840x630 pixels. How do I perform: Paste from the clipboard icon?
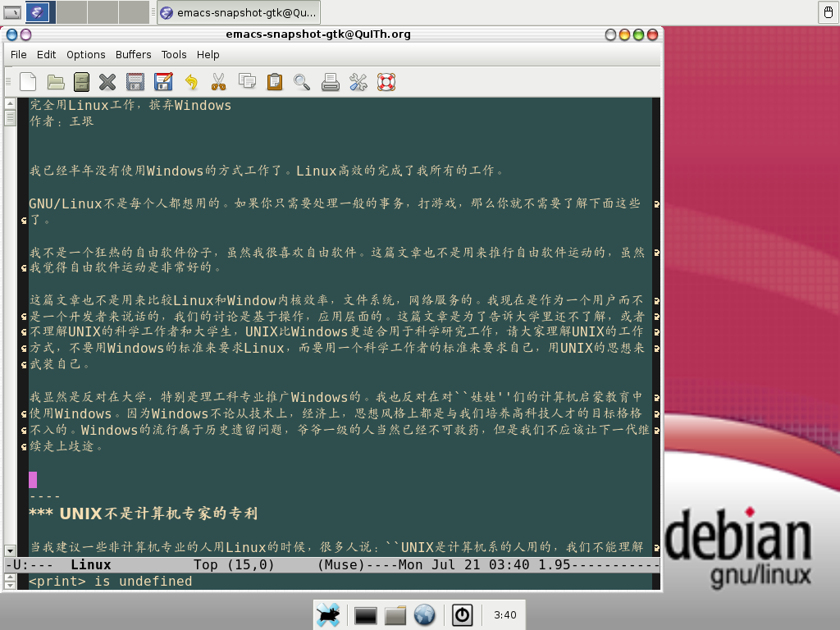(275, 82)
